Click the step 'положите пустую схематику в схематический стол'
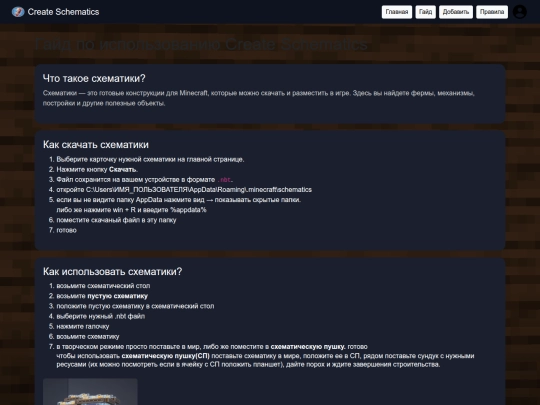The image size is (540, 405). point(135,306)
